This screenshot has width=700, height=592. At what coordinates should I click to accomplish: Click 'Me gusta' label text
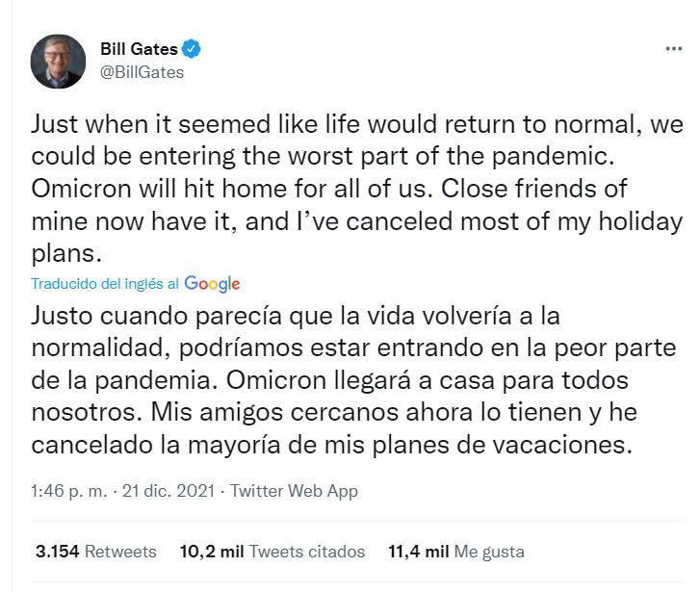(489, 552)
